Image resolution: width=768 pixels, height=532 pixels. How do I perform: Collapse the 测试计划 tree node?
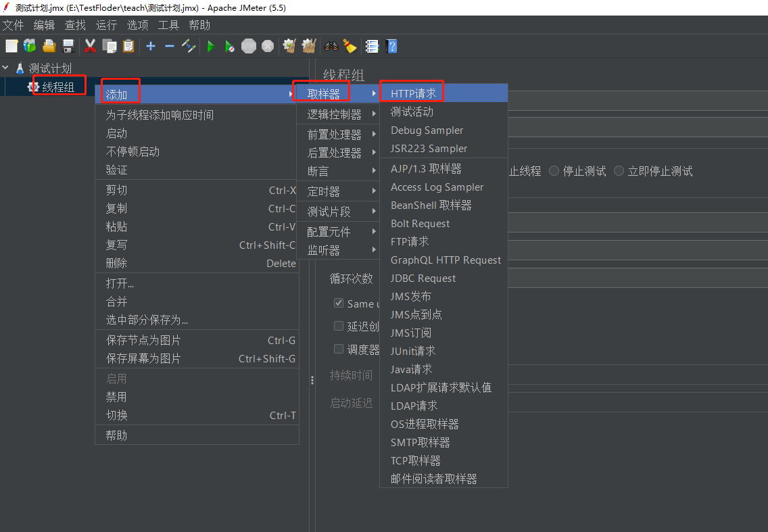click(x=6, y=68)
